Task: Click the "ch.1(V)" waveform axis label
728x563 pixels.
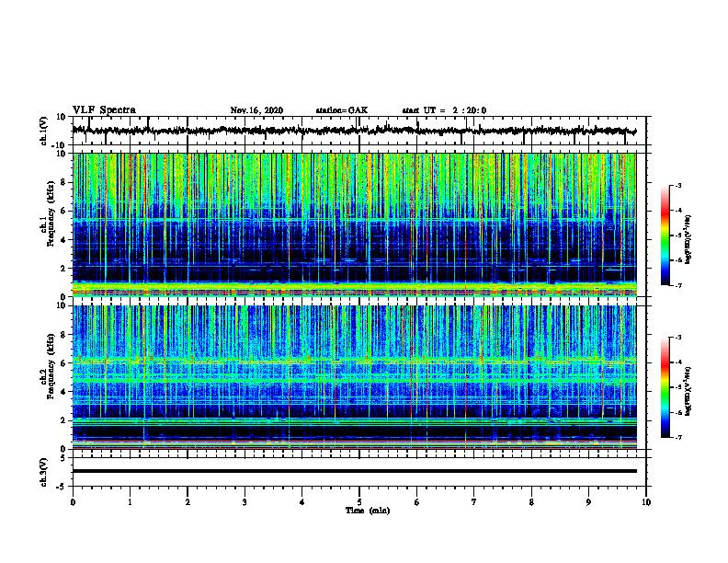Action: [44, 131]
